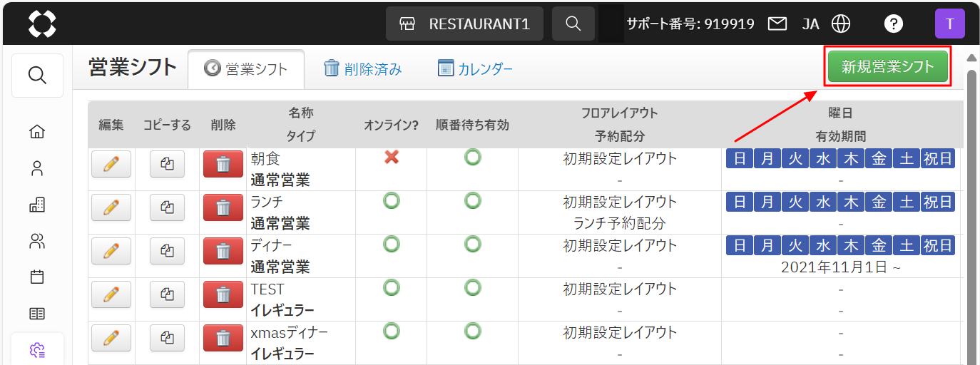
Task: Switch to the カレンダー tab
Action: coord(475,69)
